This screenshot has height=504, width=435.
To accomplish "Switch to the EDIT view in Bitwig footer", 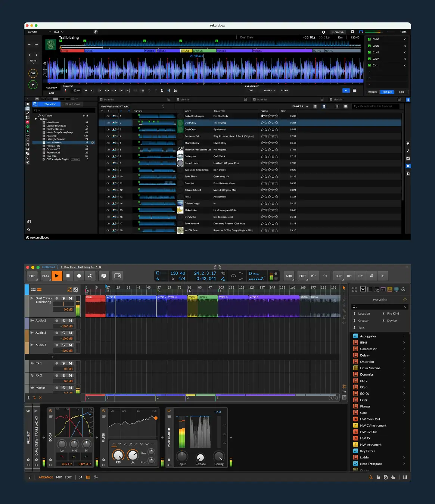I will coord(68,477).
